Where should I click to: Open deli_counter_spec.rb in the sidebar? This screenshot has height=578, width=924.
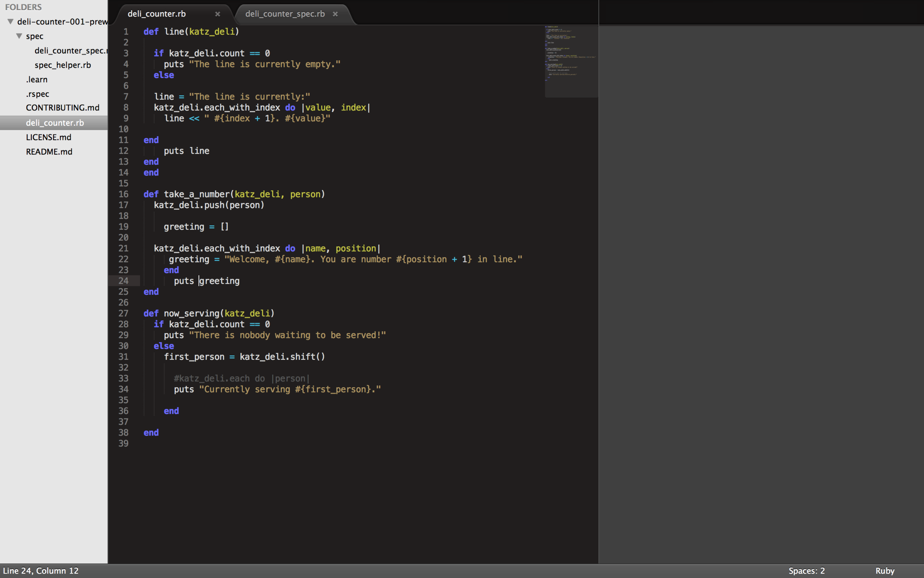point(71,50)
